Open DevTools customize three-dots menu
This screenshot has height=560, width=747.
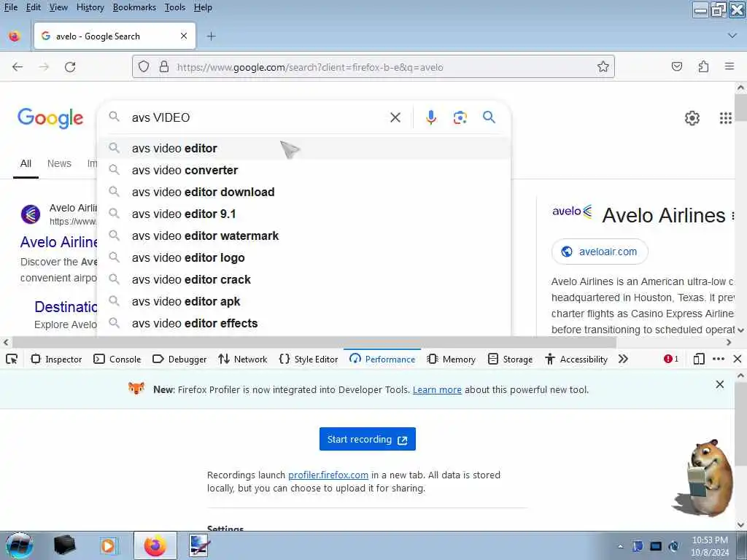(719, 359)
